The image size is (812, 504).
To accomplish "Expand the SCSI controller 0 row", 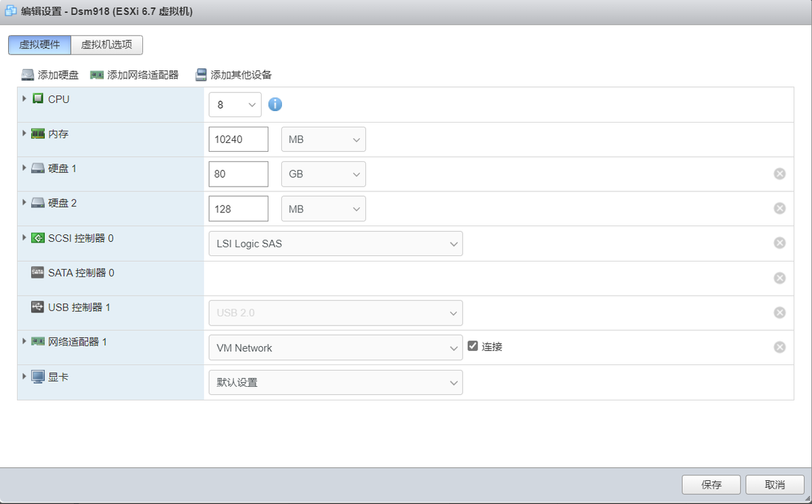I will 24,237.
